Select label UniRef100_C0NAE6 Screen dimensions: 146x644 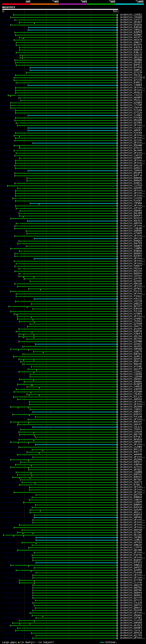pyautogui.click(x=131, y=85)
